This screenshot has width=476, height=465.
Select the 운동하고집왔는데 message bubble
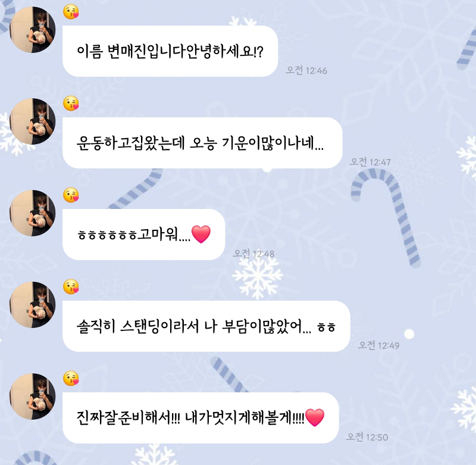click(x=202, y=143)
